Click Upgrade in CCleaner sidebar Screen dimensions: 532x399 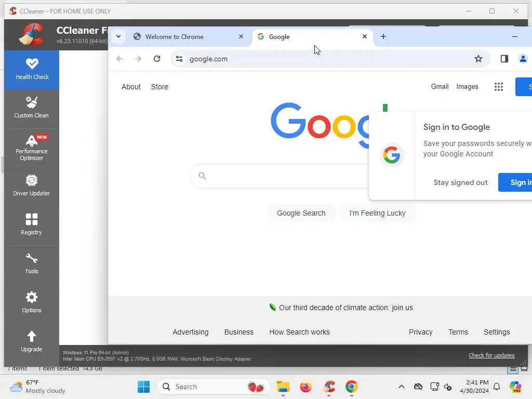(x=32, y=342)
